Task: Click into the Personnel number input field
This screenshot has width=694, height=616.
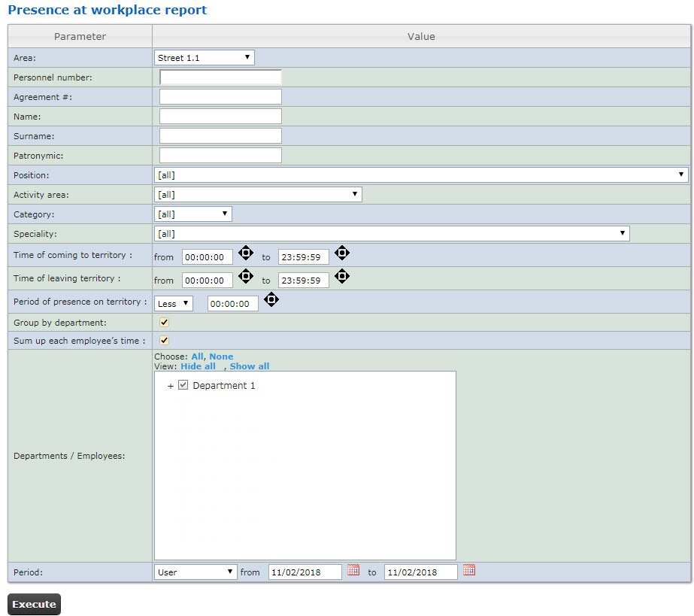Action: (x=220, y=77)
